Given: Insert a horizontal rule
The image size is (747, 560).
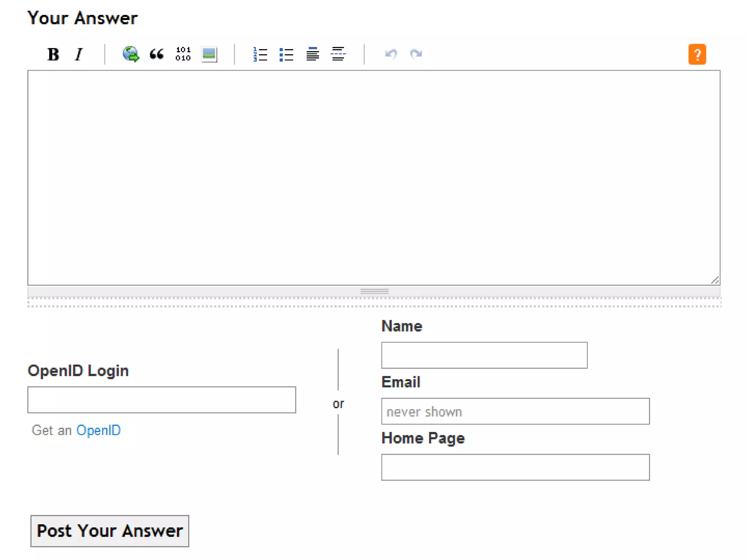Looking at the screenshot, I should [x=338, y=54].
